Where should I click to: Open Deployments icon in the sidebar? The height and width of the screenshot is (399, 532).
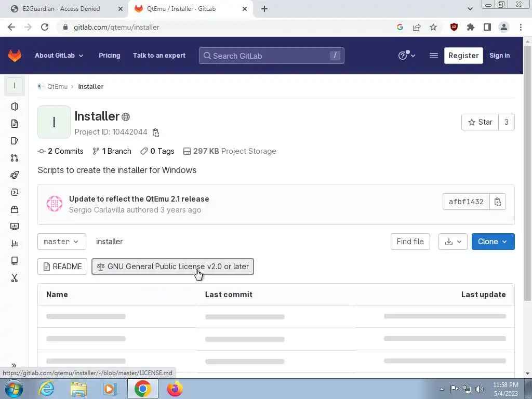coord(14,192)
